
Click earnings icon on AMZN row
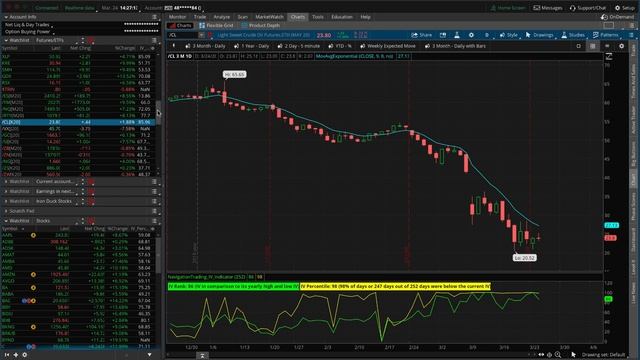[33, 275]
